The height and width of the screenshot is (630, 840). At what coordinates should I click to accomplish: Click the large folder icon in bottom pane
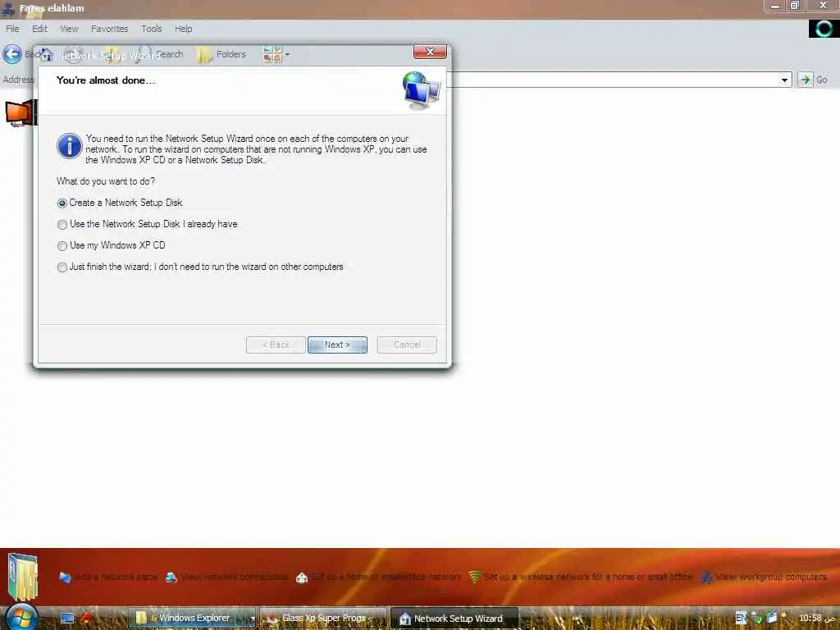23,577
